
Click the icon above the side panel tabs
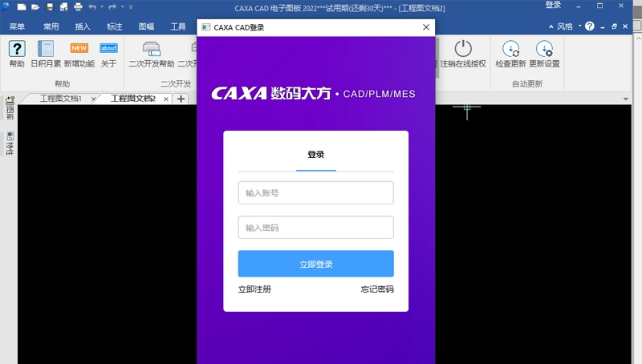10,100
